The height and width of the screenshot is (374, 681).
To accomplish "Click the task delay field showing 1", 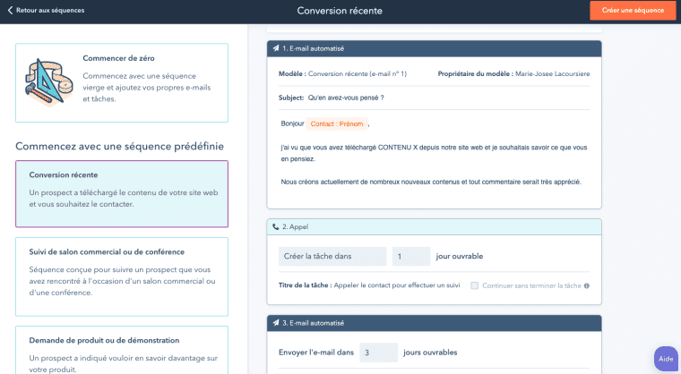I will 411,256.
